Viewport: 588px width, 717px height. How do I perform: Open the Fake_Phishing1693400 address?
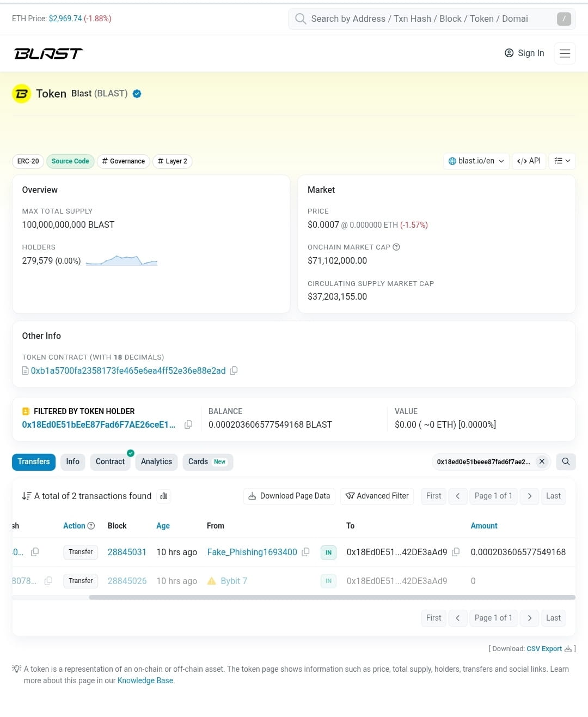coord(252,552)
